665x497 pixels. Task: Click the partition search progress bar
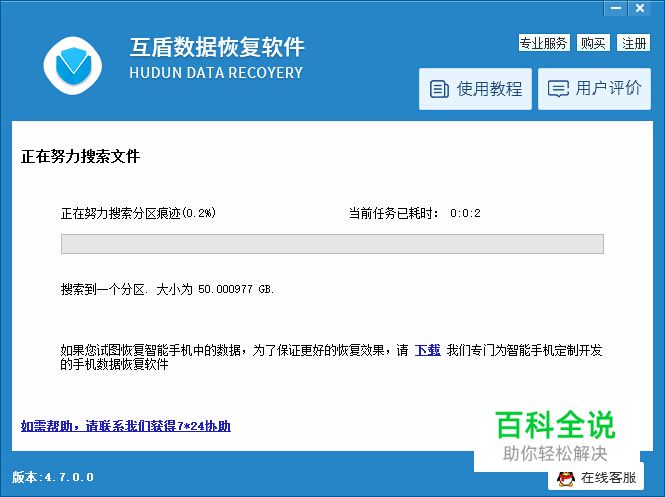(332, 244)
